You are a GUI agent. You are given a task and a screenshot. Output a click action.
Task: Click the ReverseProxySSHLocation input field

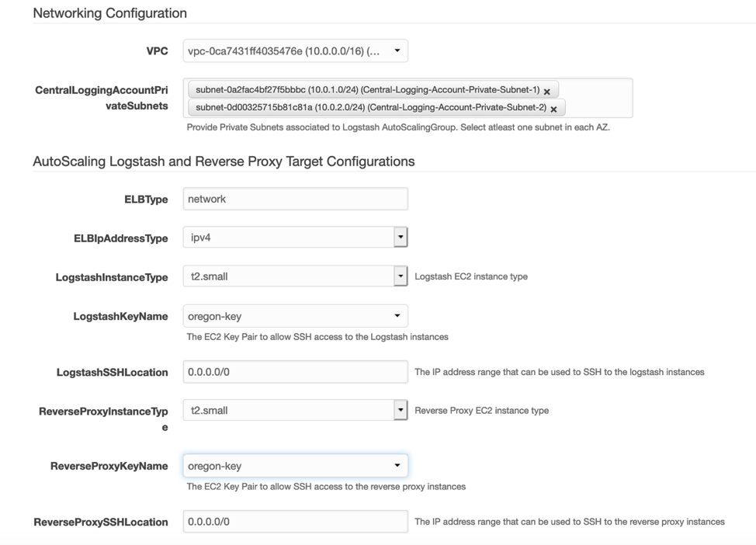click(295, 521)
